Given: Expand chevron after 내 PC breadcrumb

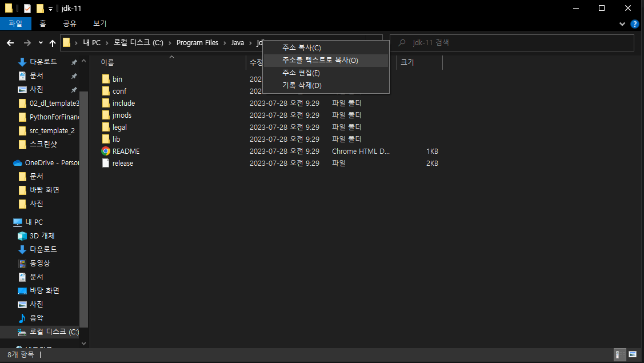Looking at the screenshot, I should 107,43.
